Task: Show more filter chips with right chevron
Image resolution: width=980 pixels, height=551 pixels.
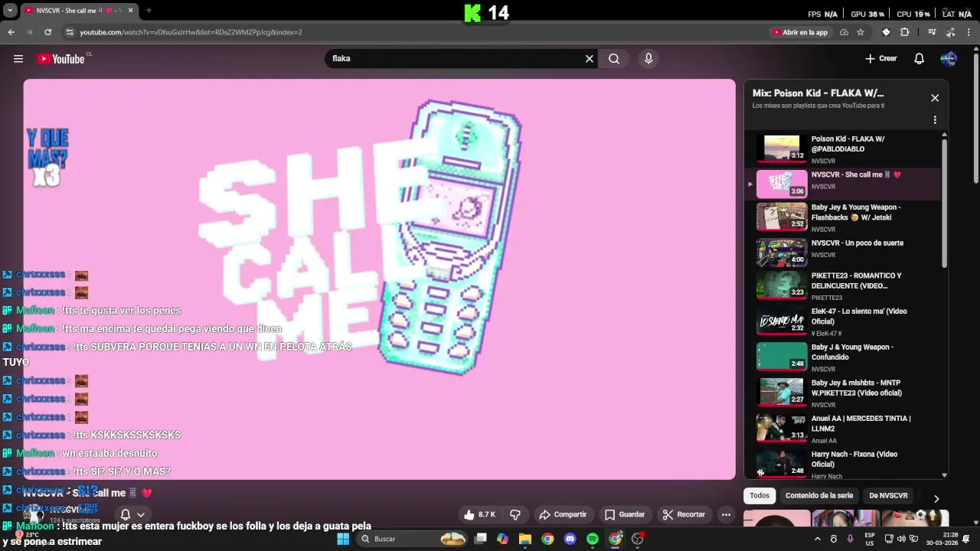Action: 936,498
